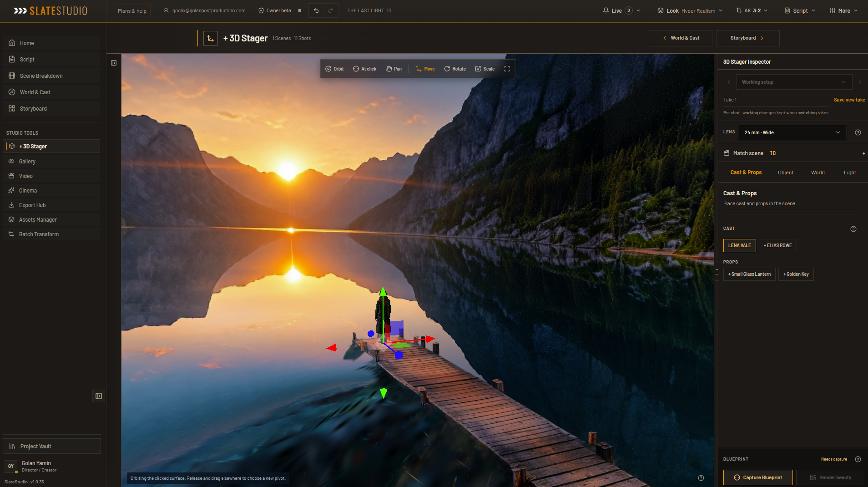Toggle LENA VALE cast selection

[x=740, y=245]
